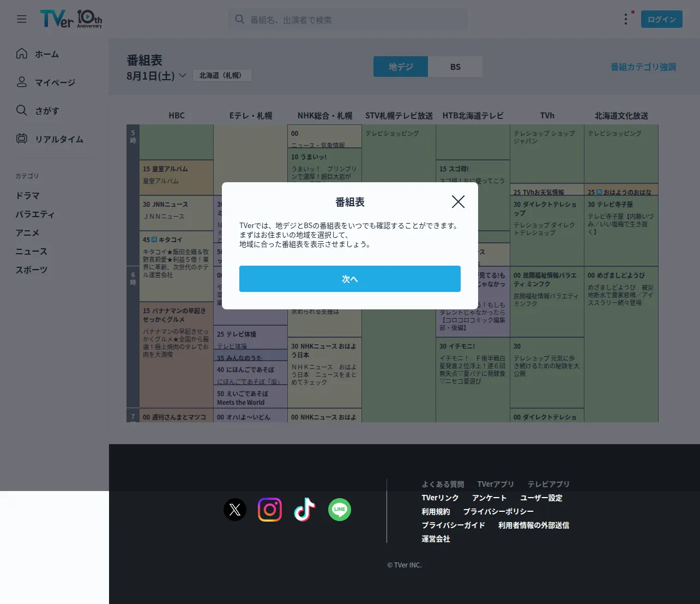This screenshot has height=604, width=700.
Task: Click the さがす search icon in the sidebar
Action: coord(21,110)
